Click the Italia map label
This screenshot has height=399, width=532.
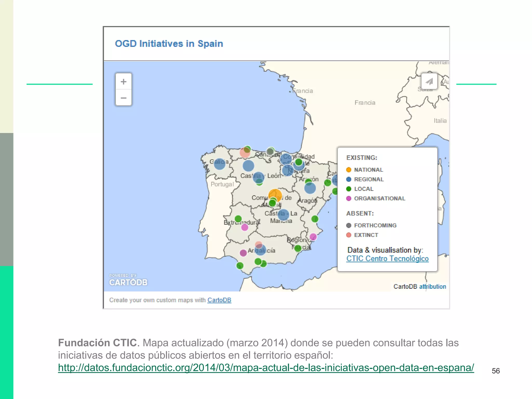pyautogui.click(x=440, y=121)
